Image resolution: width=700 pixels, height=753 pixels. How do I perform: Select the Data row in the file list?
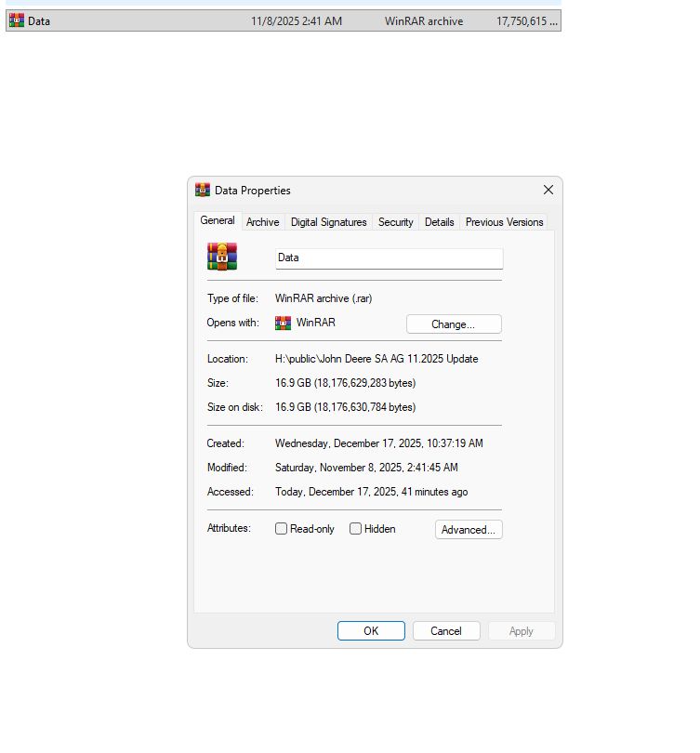pyautogui.click(x=284, y=20)
